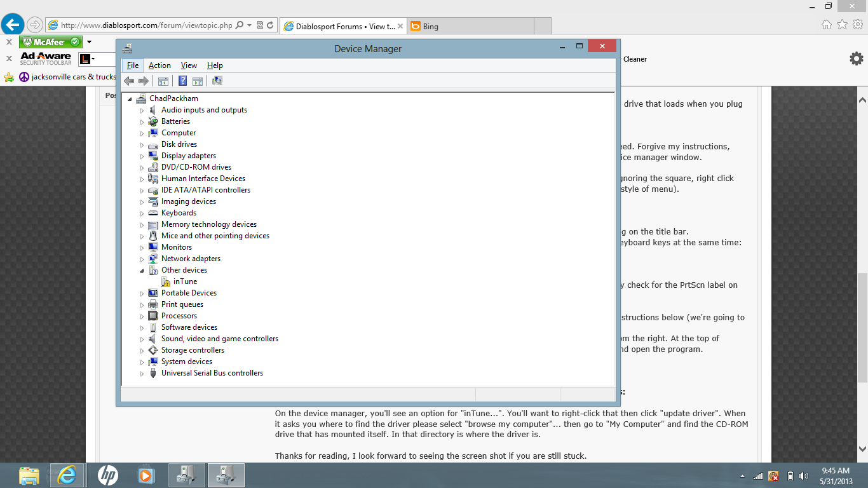Select the Batteries category icon

tap(153, 121)
